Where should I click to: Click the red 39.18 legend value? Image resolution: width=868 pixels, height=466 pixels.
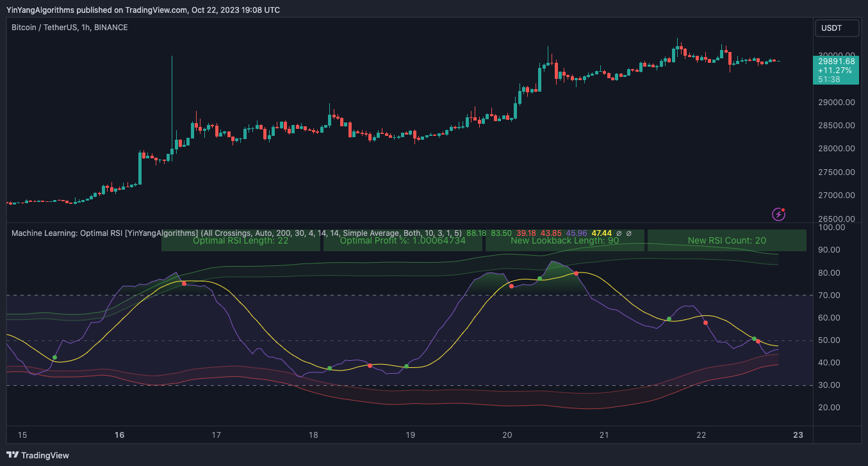(x=527, y=233)
